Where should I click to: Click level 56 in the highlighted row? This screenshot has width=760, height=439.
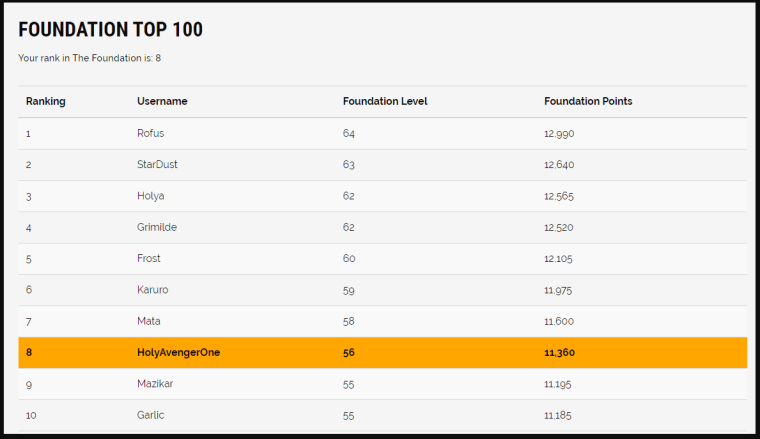pos(349,352)
